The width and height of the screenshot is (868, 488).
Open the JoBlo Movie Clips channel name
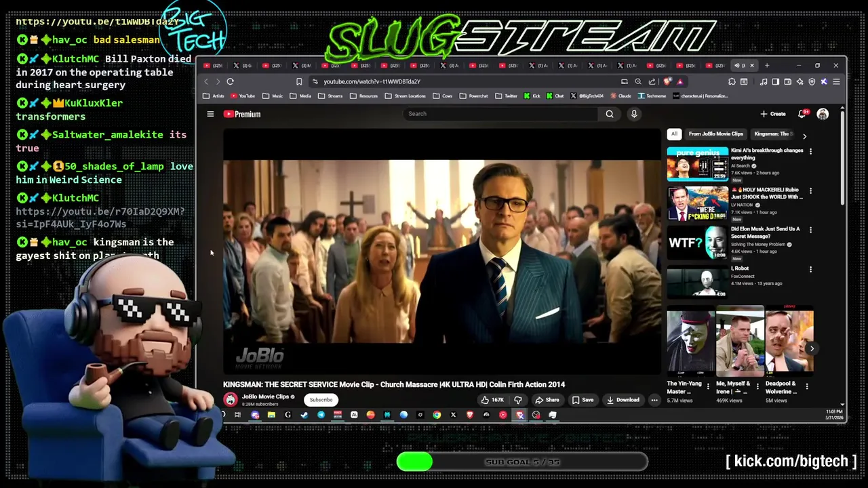(x=265, y=396)
